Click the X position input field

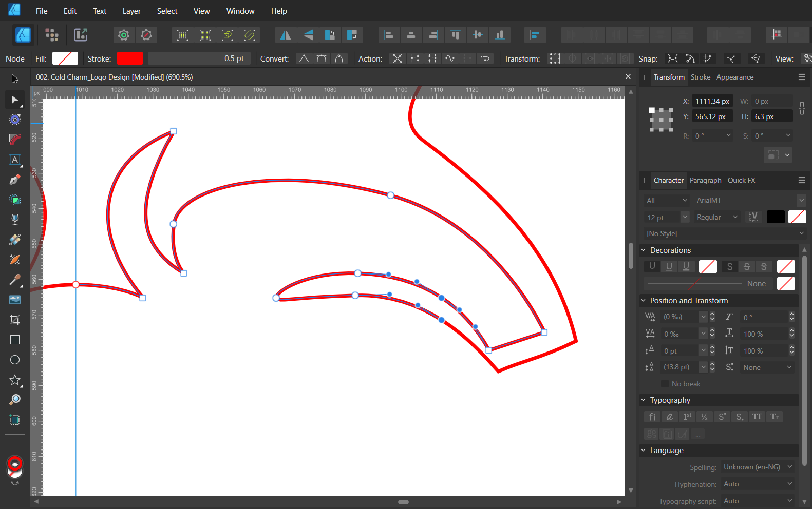(712, 101)
